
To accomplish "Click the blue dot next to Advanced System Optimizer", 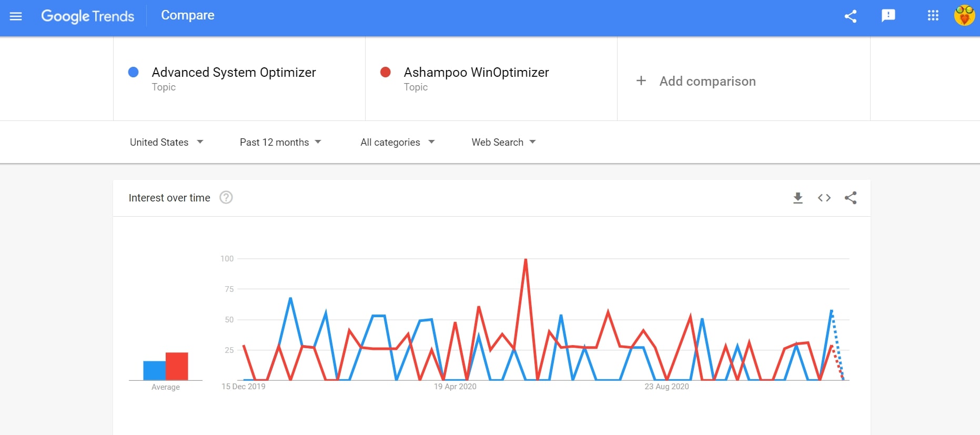I will click(134, 72).
